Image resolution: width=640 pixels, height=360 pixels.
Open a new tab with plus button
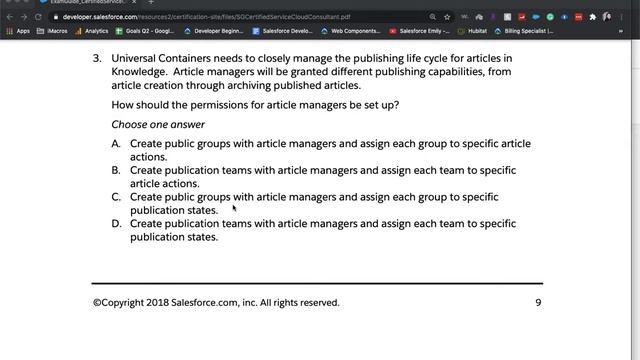(x=151, y=2)
